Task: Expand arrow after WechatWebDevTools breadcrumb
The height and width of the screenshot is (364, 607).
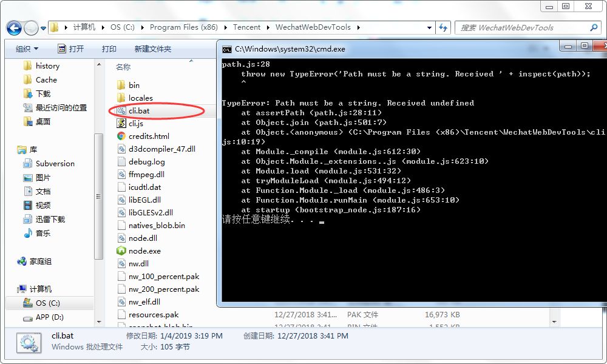Action: click(x=359, y=27)
